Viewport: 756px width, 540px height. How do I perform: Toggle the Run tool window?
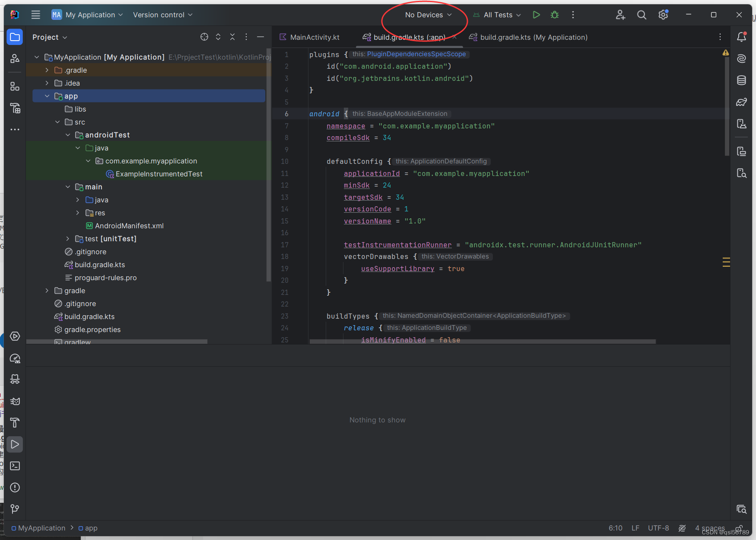pos(15,444)
